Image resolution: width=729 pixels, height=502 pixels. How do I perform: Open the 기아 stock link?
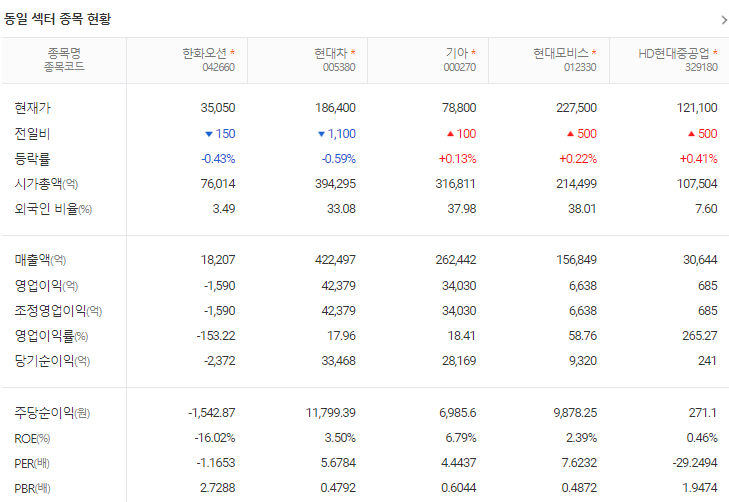(457, 53)
